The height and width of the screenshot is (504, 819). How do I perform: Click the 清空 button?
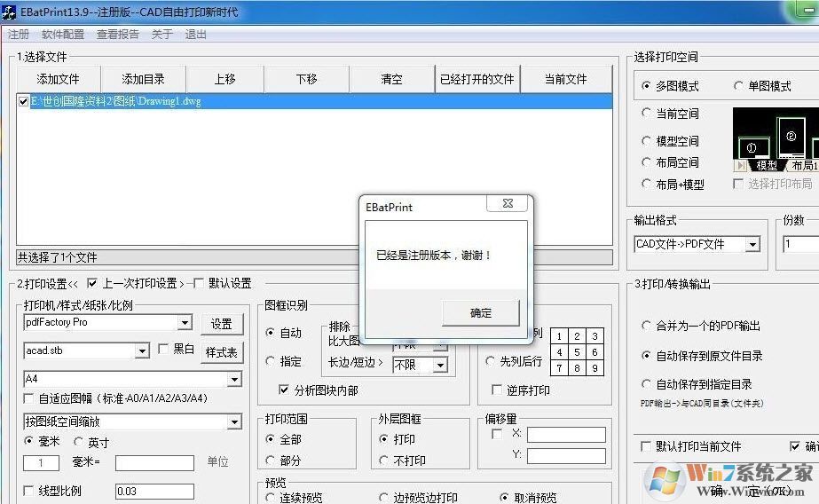[391, 79]
